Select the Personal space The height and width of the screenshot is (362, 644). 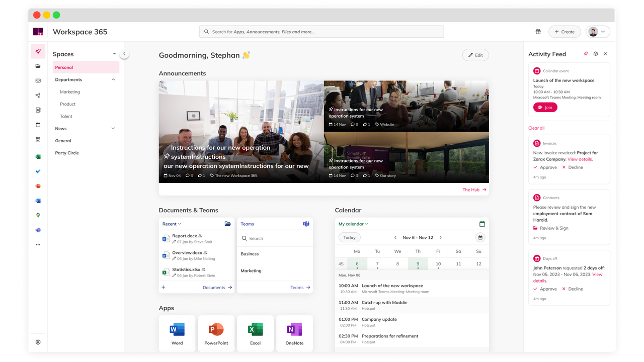point(86,67)
